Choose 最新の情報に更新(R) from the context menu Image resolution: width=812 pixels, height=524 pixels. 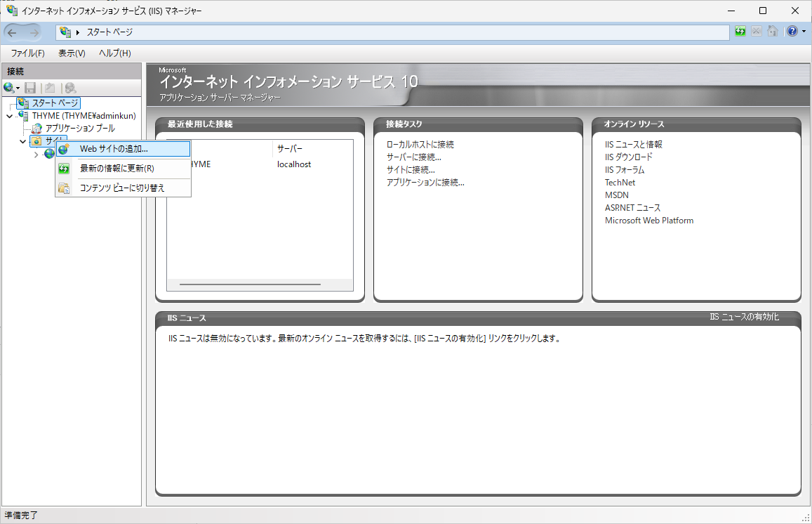[124, 169]
